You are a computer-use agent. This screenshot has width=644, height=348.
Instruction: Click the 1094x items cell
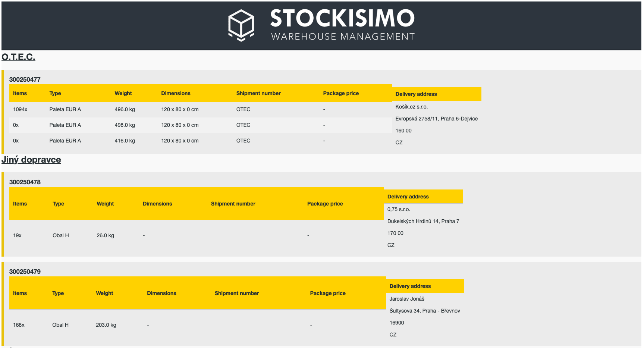[x=20, y=109]
